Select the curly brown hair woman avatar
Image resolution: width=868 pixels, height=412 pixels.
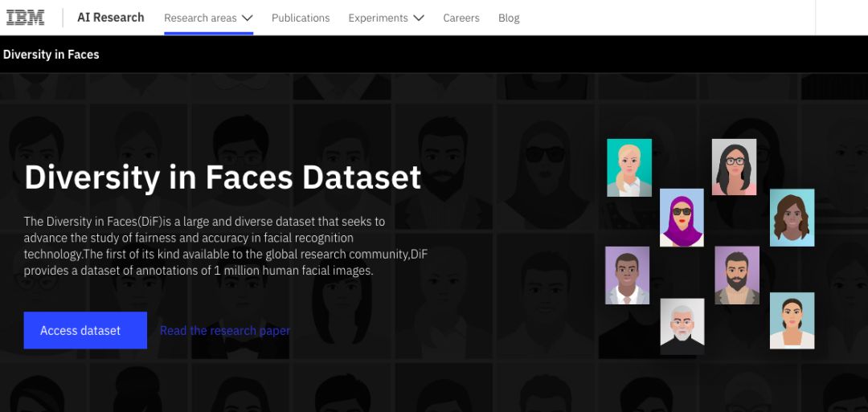click(x=792, y=218)
